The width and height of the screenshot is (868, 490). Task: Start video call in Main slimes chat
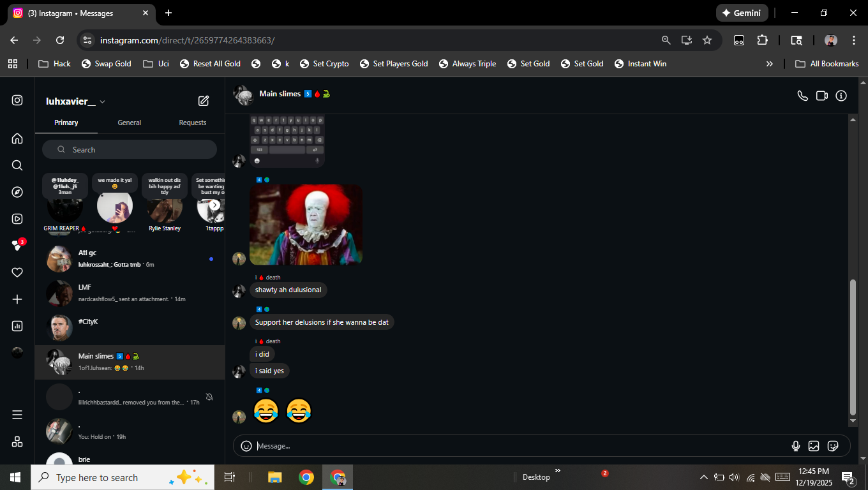(x=822, y=96)
